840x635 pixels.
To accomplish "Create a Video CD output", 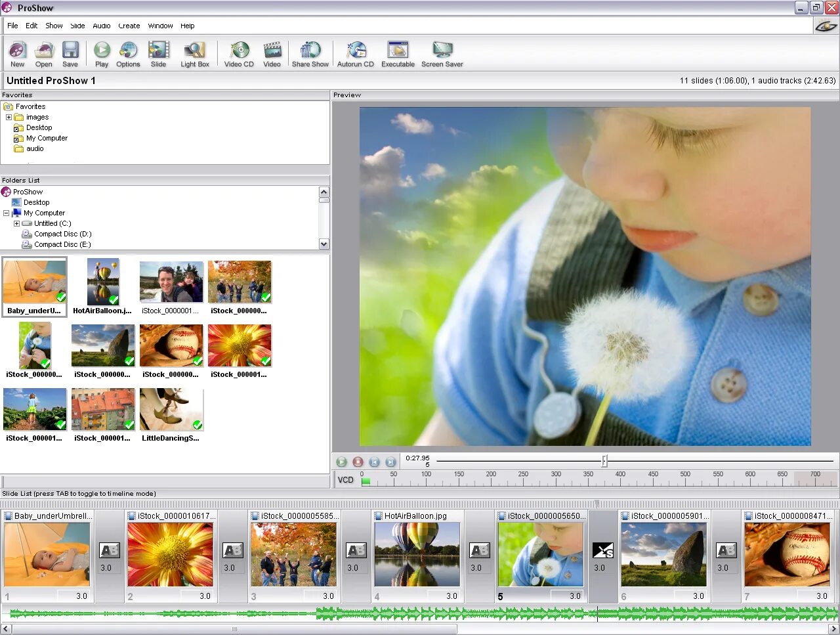I will click(239, 54).
